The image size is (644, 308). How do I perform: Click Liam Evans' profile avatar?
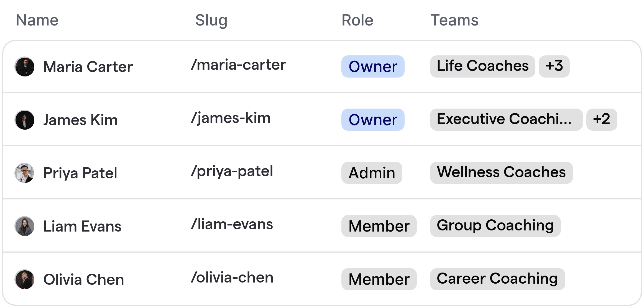(x=24, y=226)
